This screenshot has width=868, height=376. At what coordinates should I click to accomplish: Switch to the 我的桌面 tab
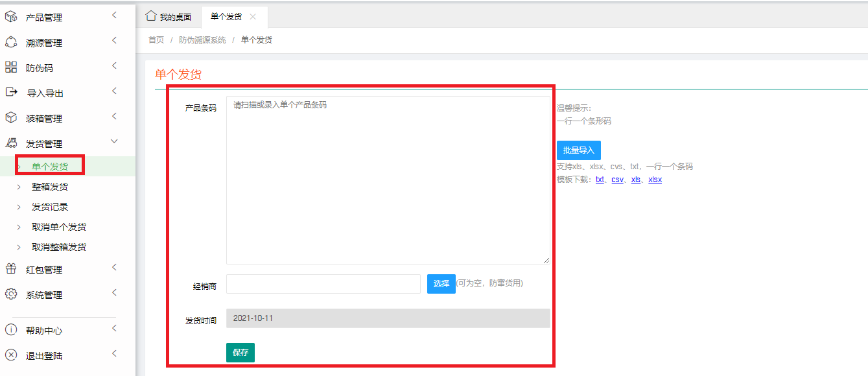169,17
